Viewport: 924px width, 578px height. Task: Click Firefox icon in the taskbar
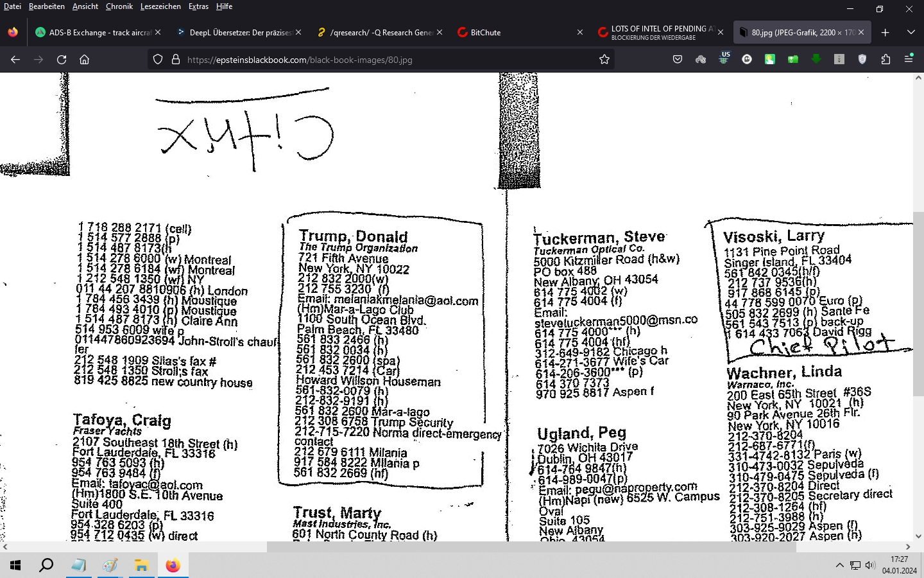(173, 565)
